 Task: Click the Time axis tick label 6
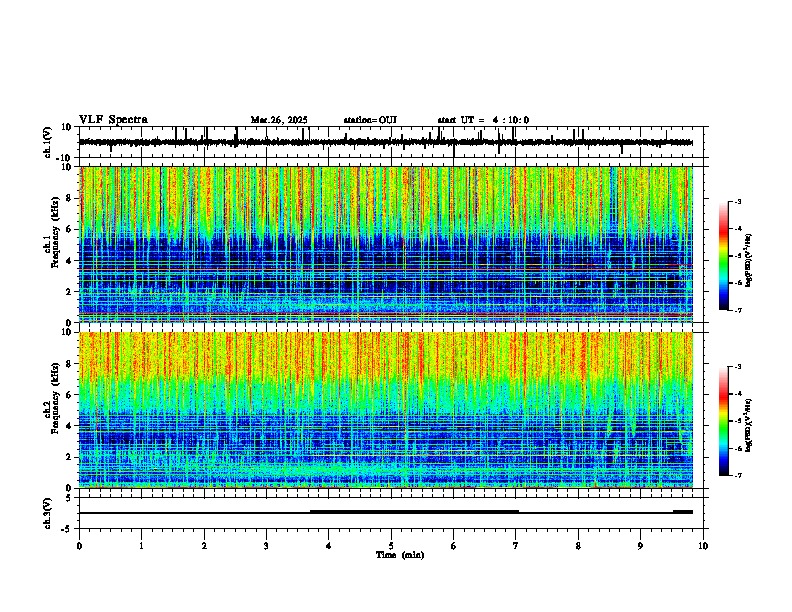tap(454, 546)
